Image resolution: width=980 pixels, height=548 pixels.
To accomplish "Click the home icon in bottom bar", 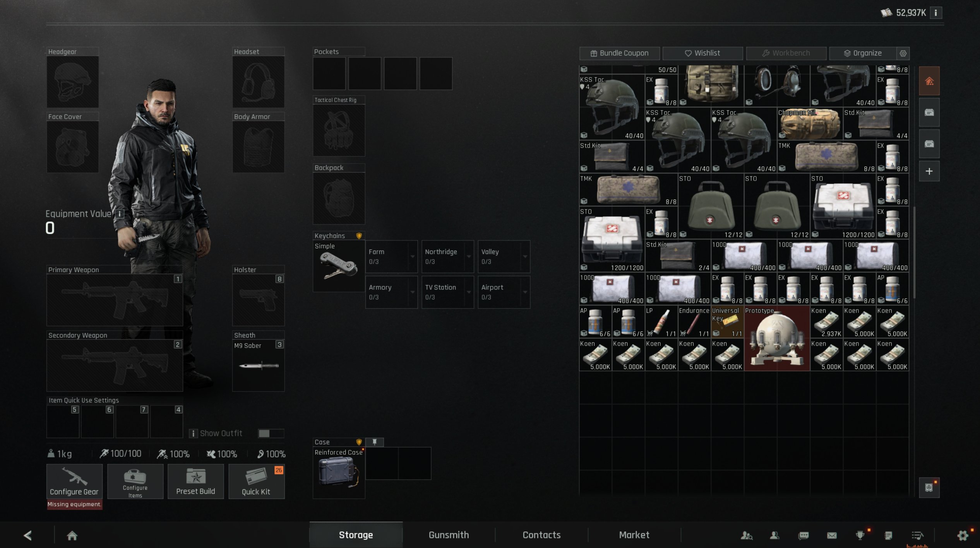I will point(72,535).
